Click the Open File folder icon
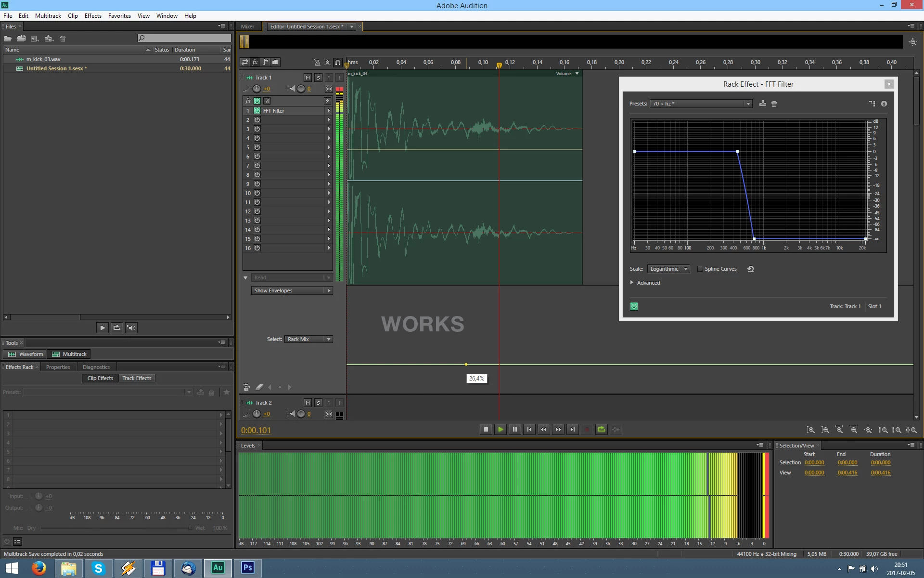This screenshot has width=924, height=578. click(8, 39)
